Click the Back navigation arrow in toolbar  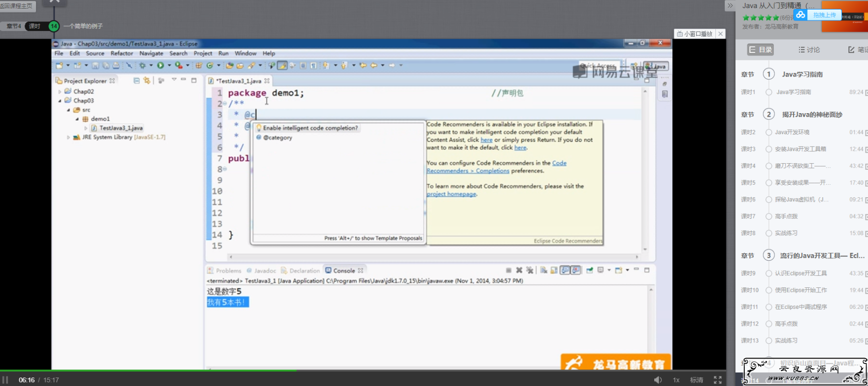pyautogui.click(x=374, y=66)
